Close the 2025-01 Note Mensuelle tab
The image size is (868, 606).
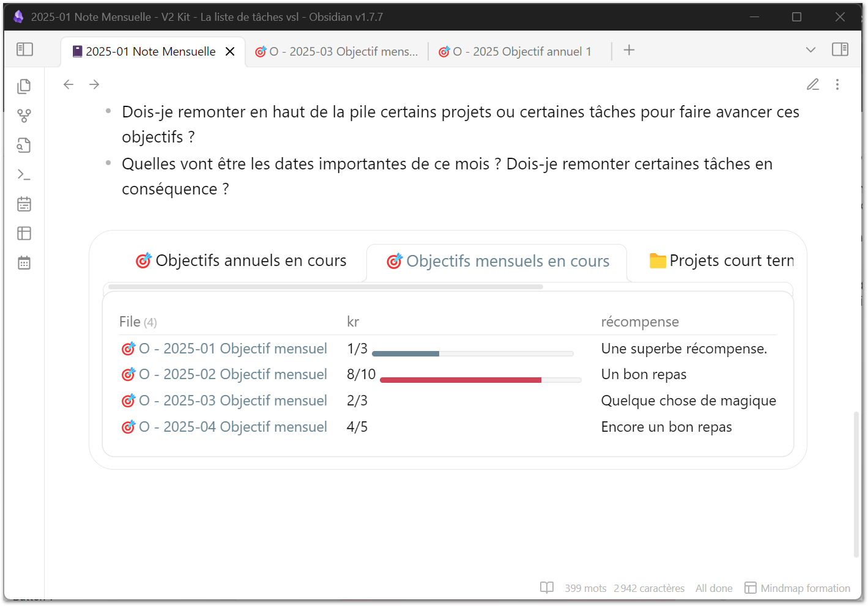click(x=230, y=52)
